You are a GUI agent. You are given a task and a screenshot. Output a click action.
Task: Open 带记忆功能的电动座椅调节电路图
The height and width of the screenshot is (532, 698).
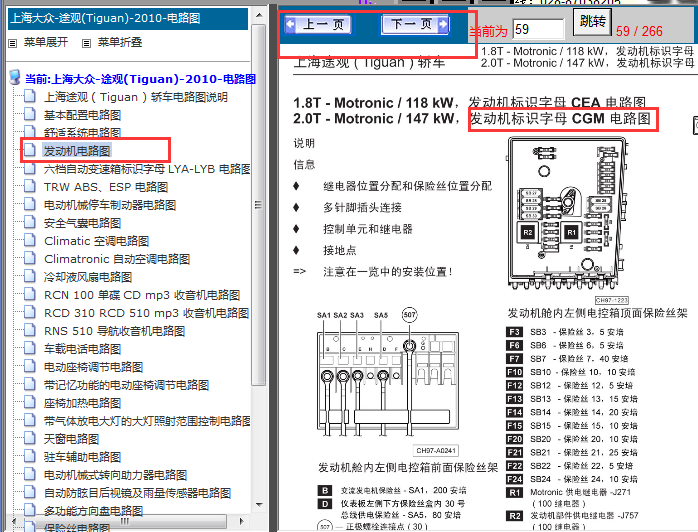point(126,385)
